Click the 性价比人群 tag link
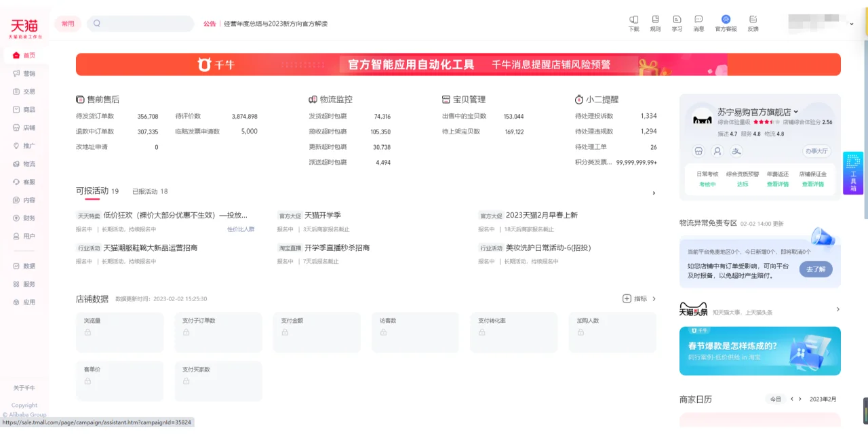 [x=241, y=229]
